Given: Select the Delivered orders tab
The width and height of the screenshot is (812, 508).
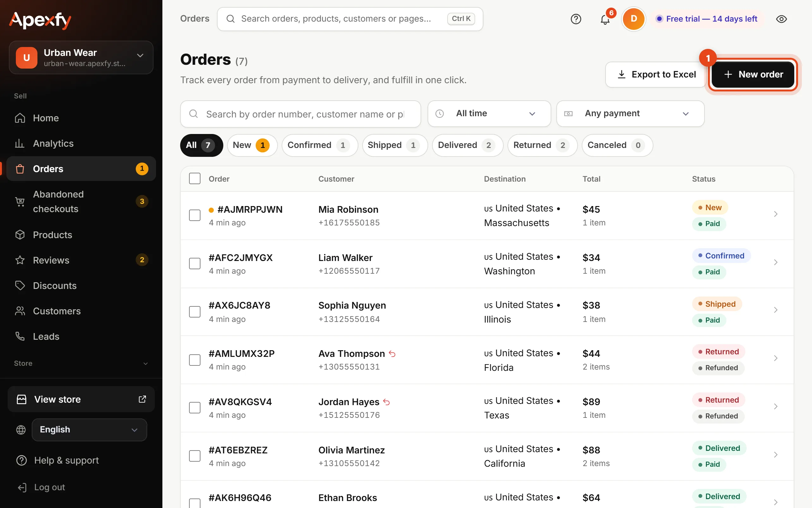Looking at the screenshot, I should pyautogui.click(x=468, y=145).
